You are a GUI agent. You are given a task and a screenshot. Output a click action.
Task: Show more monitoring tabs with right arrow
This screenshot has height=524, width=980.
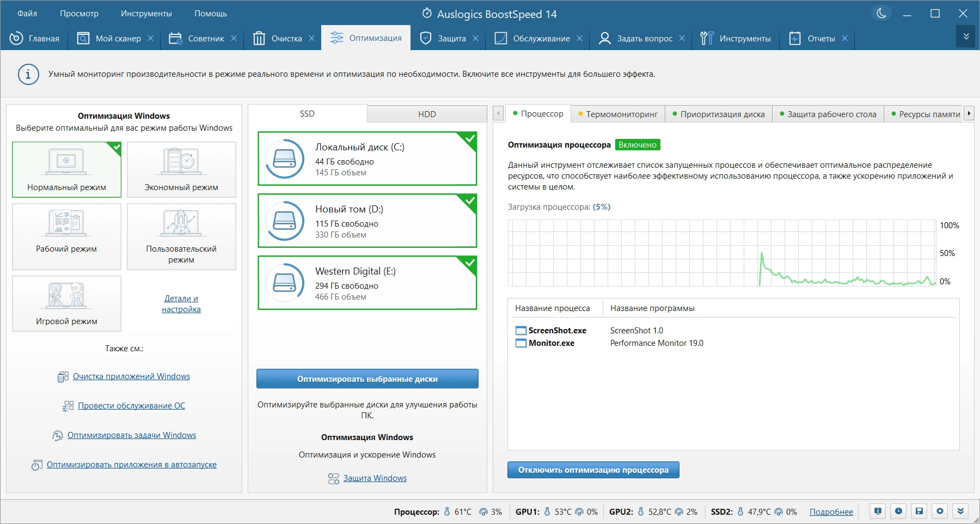click(969, 113)
